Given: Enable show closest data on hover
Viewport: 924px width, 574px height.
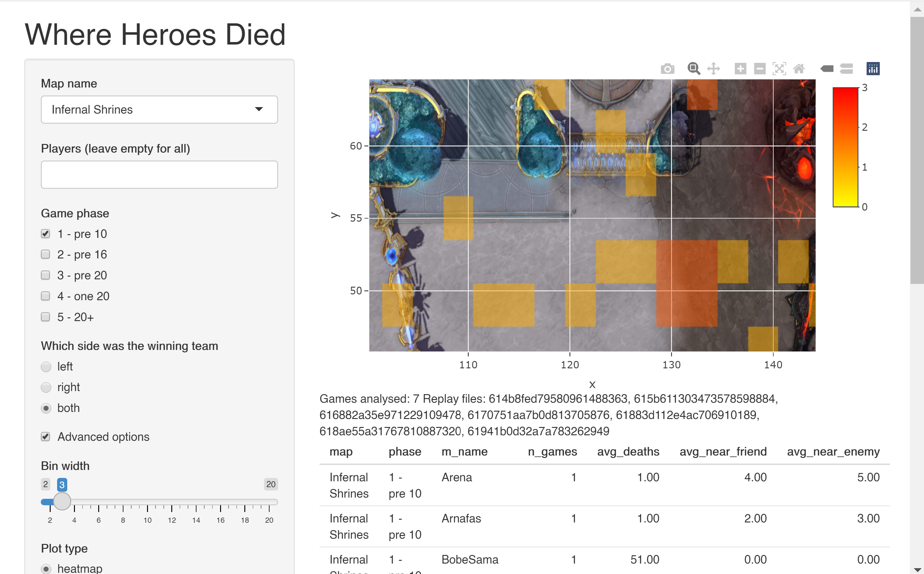Looking at the screenshot, I should pyautogui.click(x=827, y=69).
